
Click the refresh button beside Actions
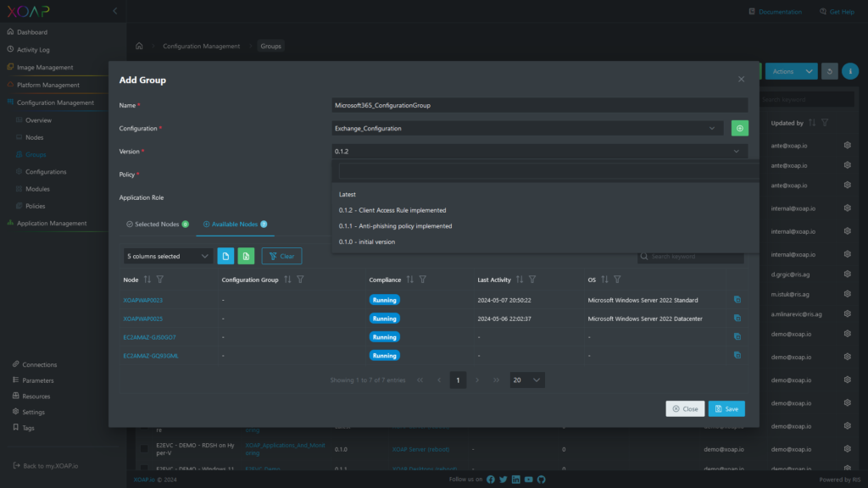829,71
